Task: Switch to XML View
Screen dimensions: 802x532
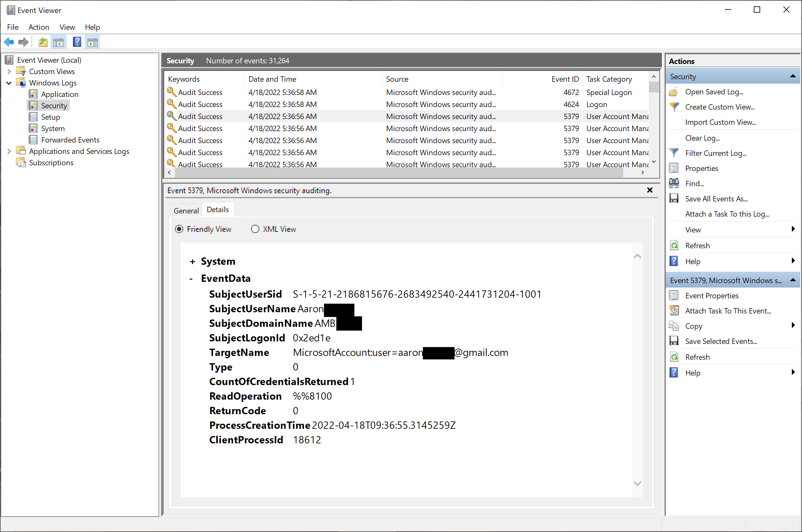Action: [x=255, y=229]
